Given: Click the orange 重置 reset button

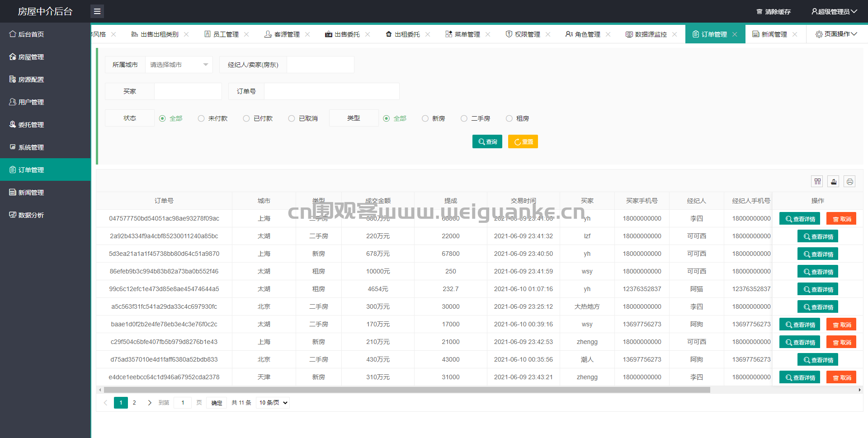Looking at the screenshot, I should tap(523, 141).
